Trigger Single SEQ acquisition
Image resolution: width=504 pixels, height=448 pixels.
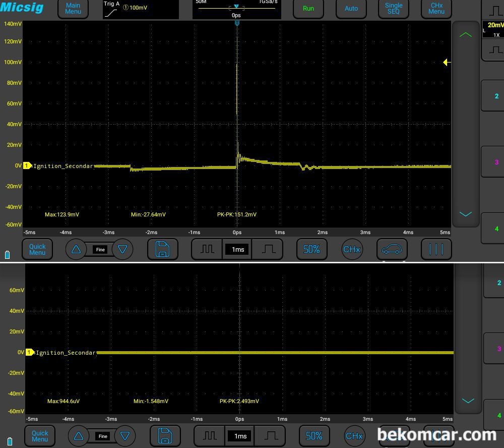(x=394, y=9)
